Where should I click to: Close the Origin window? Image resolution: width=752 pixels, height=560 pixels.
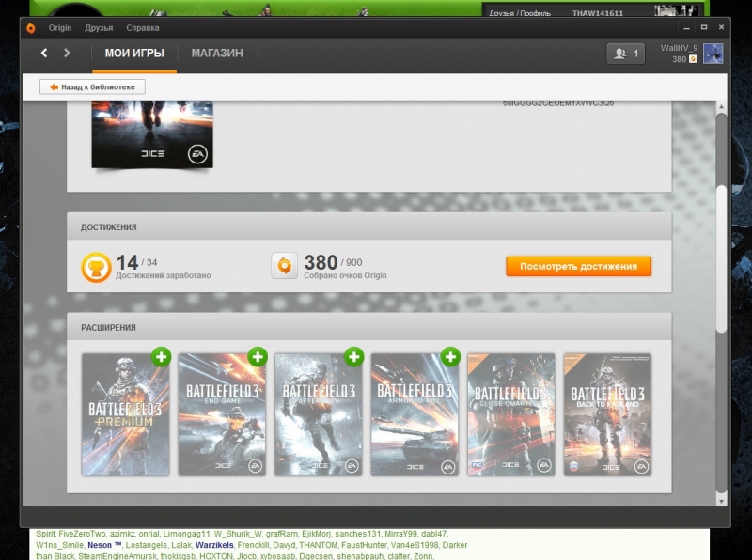[x=721, y=28]
